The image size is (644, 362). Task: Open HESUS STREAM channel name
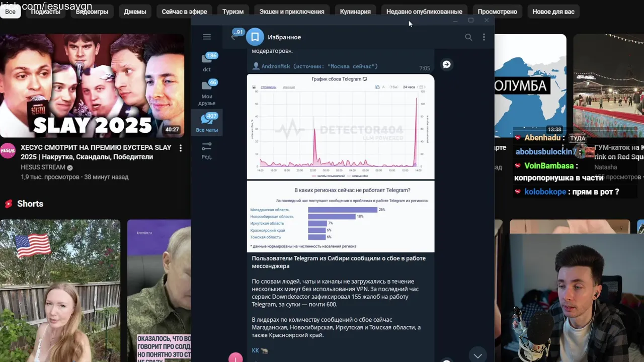43,167
